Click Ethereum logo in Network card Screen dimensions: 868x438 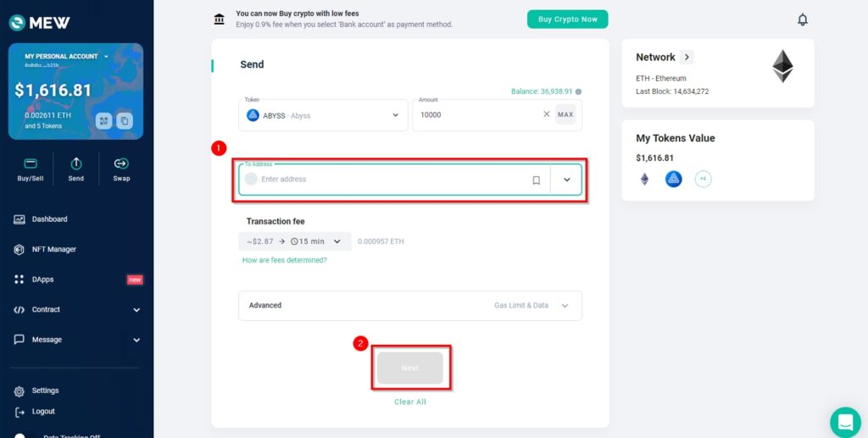point(782,66)
